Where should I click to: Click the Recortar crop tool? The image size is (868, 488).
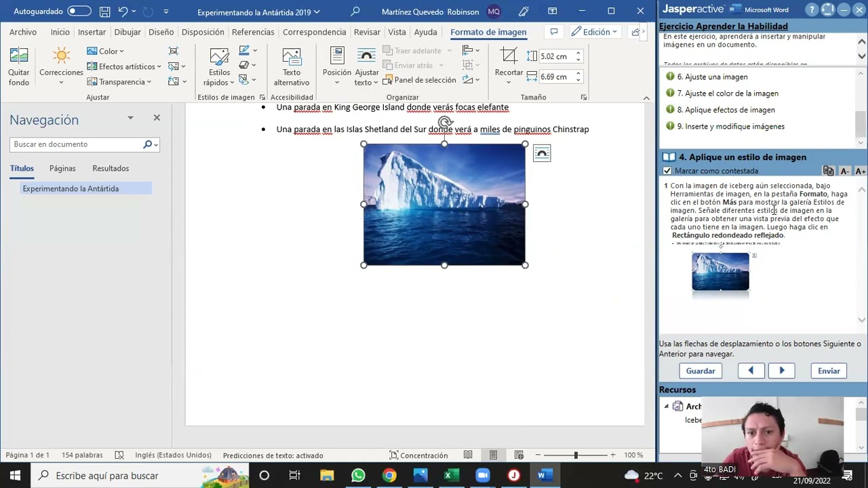tap(509, 56)
